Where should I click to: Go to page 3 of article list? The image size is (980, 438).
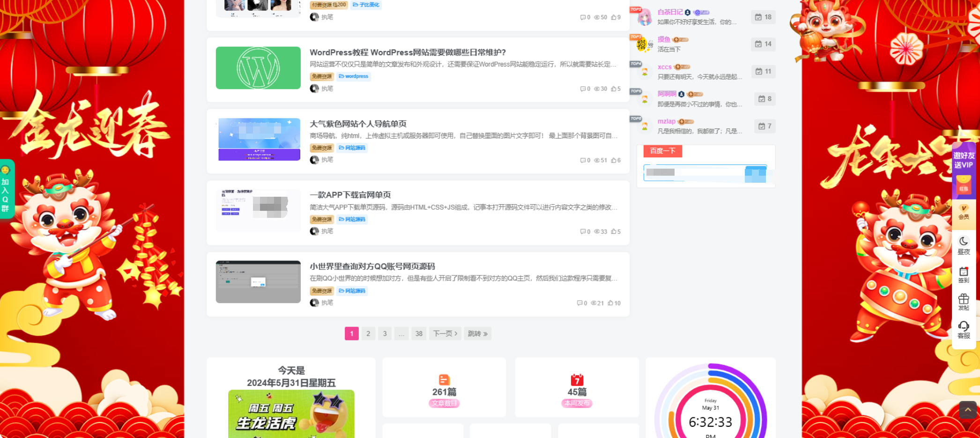pyautogui.click(x=385, y=334)
